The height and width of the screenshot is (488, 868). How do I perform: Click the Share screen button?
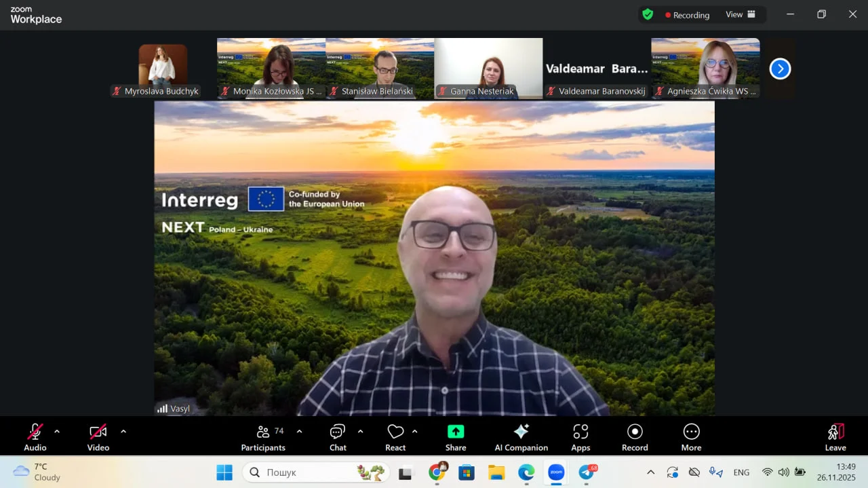pos(456,437)
